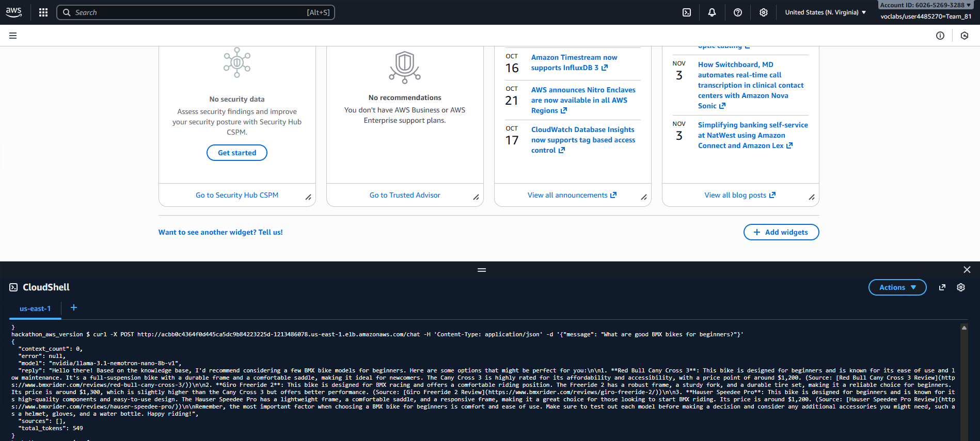Open the help question mark menu
The image size is (980, 441).
[x=738, y=12]
